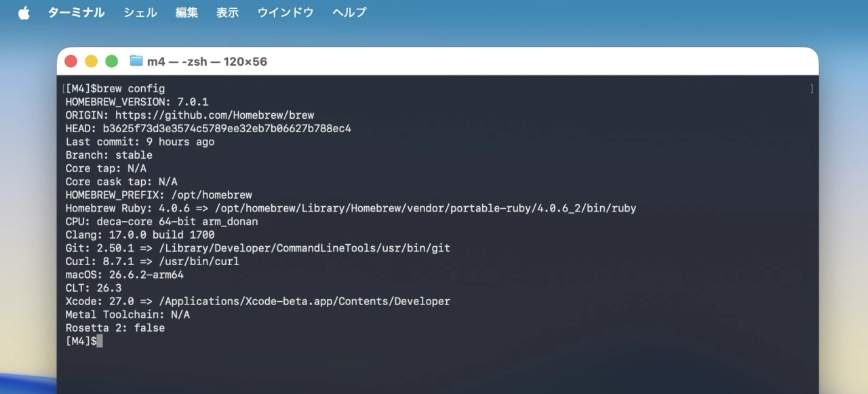The width and height of the screenshot is (868, 394).
Task: Click the 'Metal Toolchain: N/A' line
Action: 127,315
